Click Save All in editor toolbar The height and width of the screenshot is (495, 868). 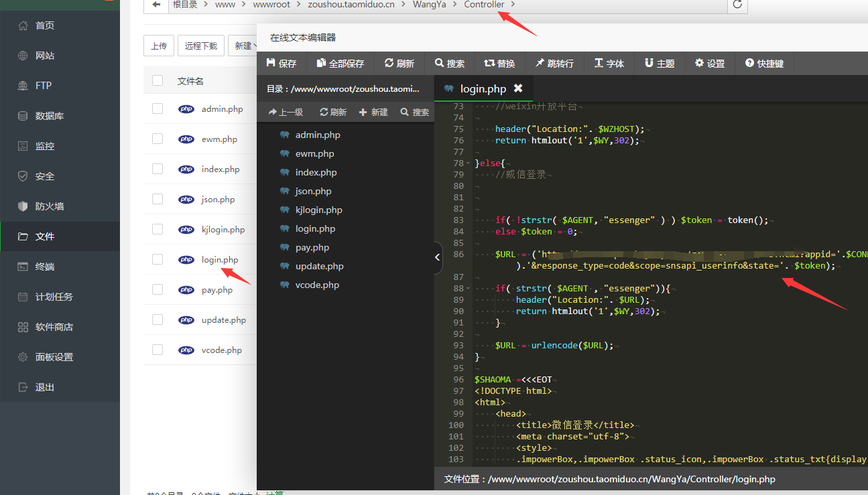[x=340, y=64]
